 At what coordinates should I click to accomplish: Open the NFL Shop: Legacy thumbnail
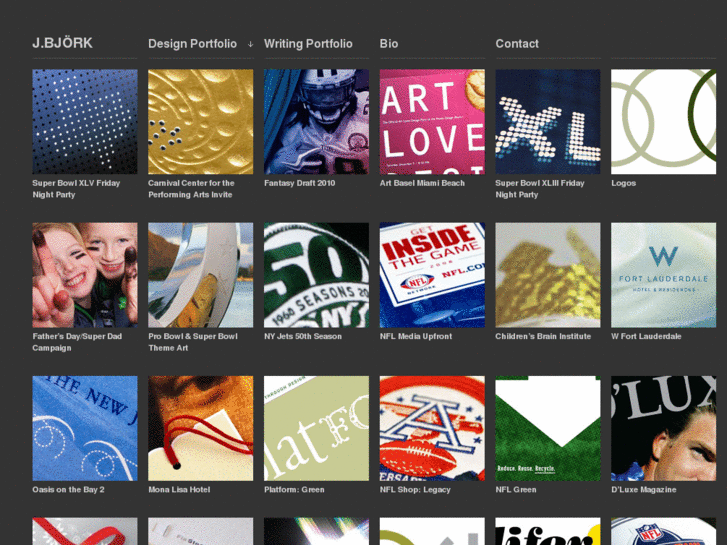coord(432,428)
